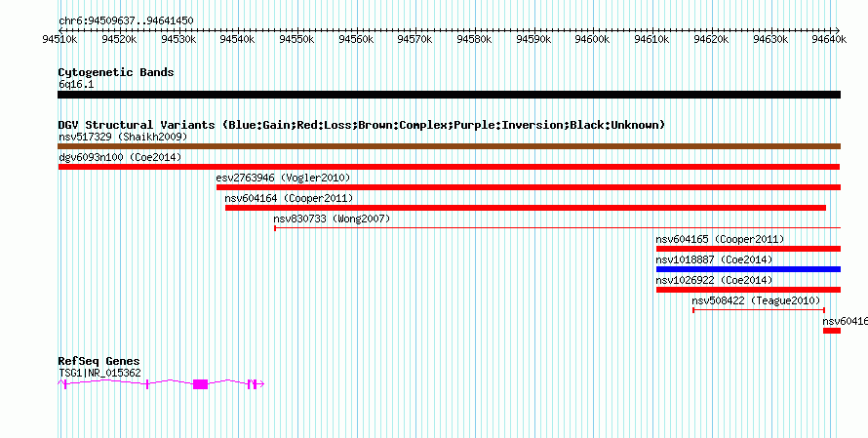868x438 pixels.
Task: Click the 94570k ruler label
Action: tap(414, 39)
